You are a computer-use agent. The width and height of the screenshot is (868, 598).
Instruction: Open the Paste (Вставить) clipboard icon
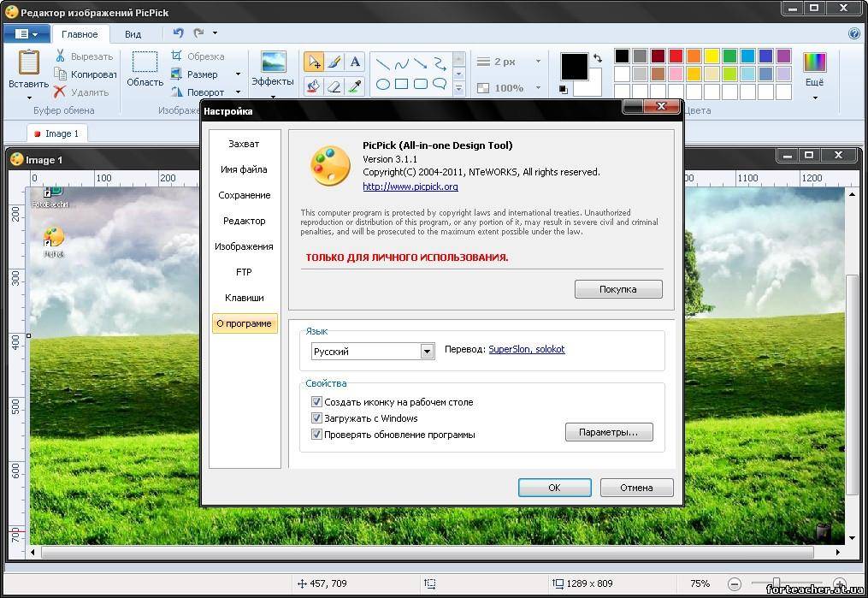(x=29, y=62)
